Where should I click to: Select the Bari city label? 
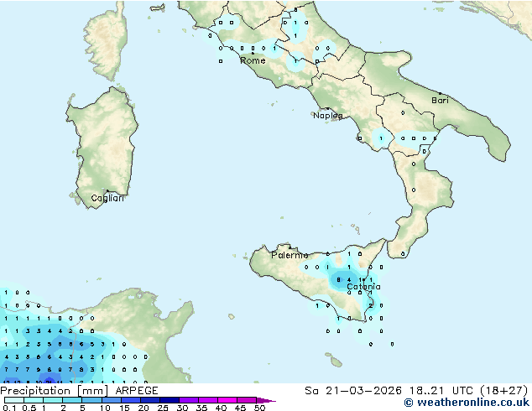pos(440,100)
